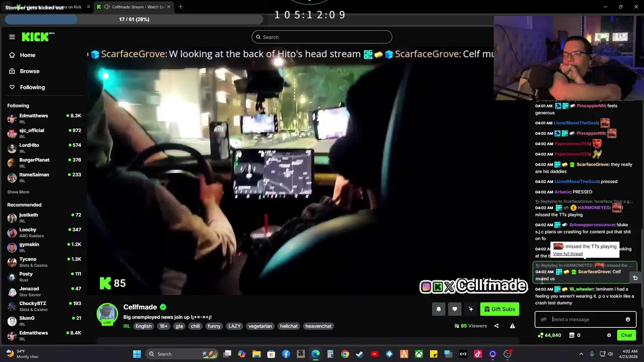Open Sticky Notes from the taskbar

click(434, 354)
